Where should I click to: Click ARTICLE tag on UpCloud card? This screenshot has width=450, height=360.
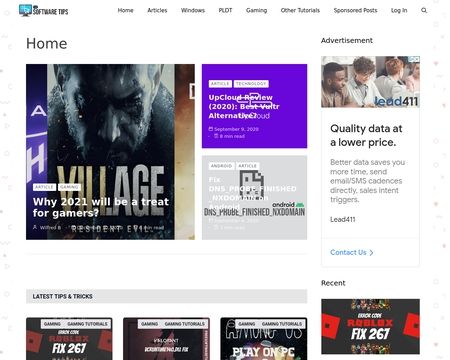pos(220,84)
